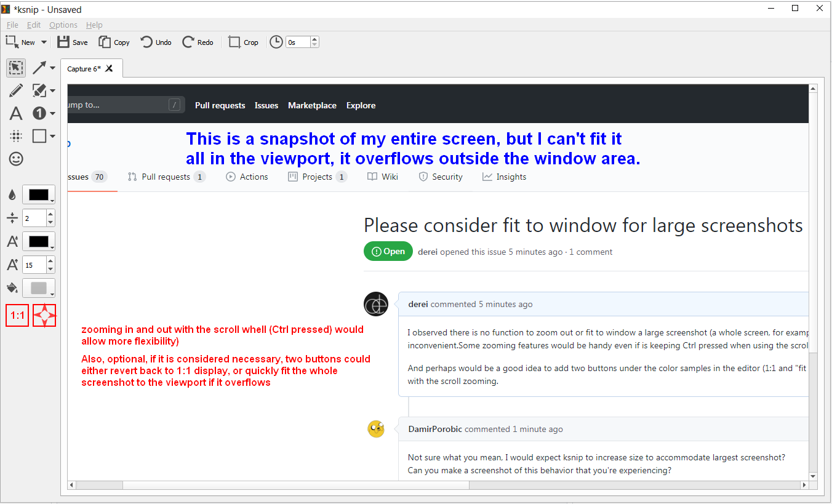832x504 pixels.
Task: Click the Crop toolbar icon
Action: coord(243,42)
